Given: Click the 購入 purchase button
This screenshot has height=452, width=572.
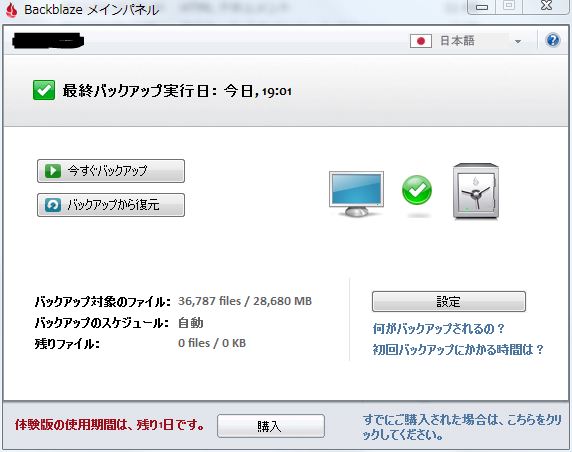Looking at the screenshot, I should click(x=271, y=426).
